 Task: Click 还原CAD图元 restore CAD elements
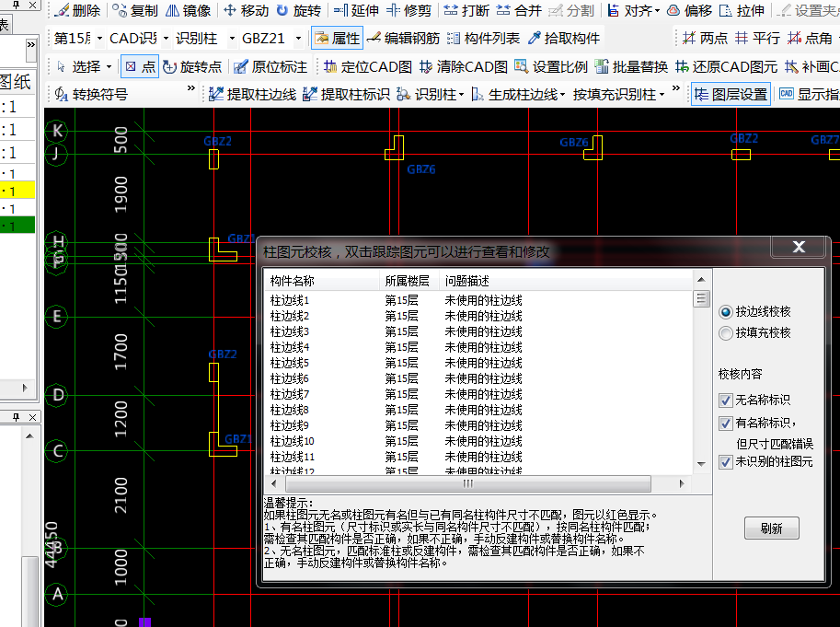coord(727,66)
